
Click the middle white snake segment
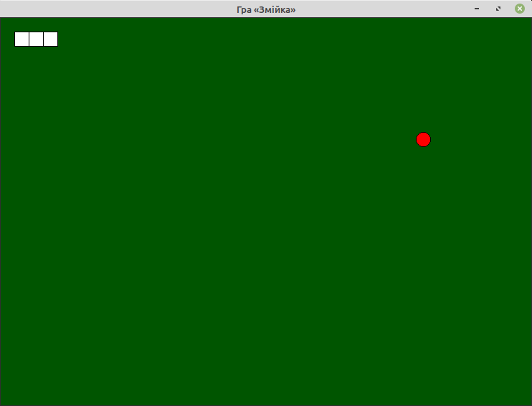pyautogui.click(x=37, y=39)
